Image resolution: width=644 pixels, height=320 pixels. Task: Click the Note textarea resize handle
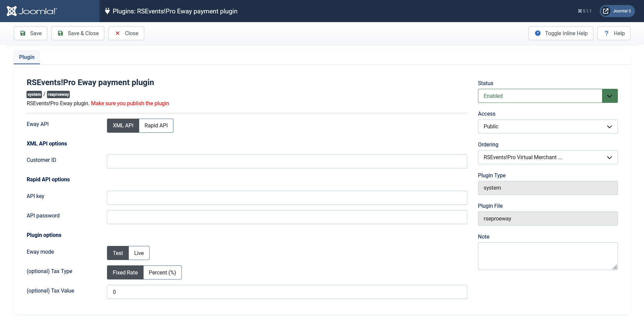tap(615, 267)
